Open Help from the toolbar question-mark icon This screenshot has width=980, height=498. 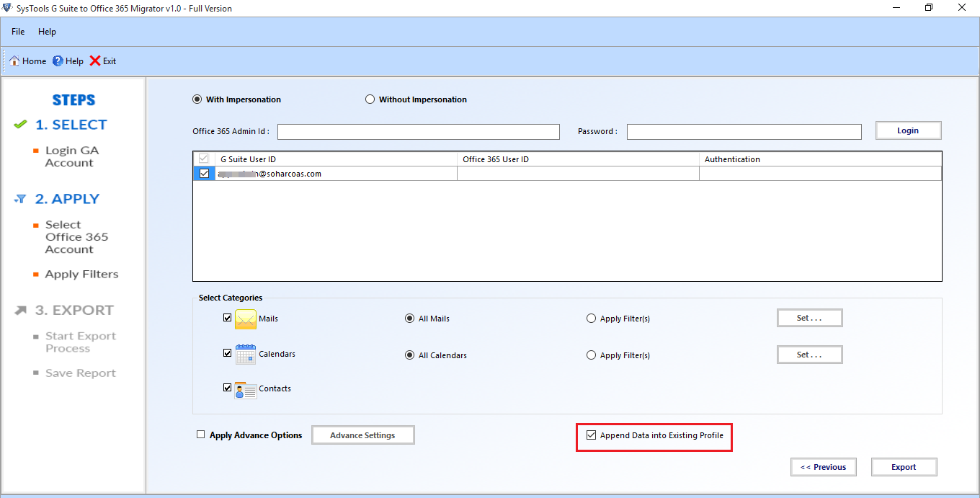tap(58, 61)
